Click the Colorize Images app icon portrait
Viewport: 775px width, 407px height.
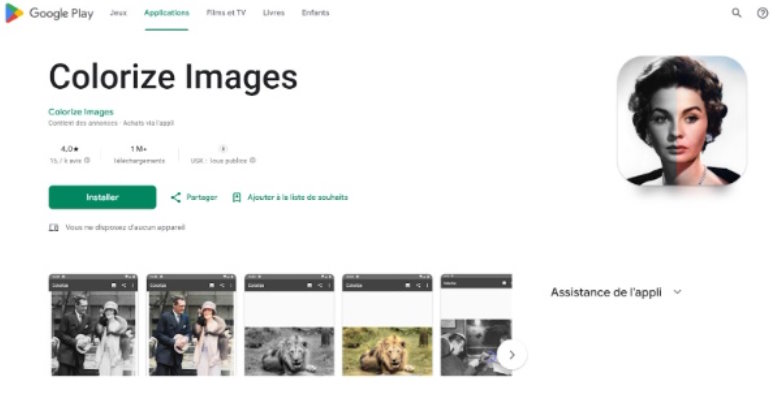coord(682,121)
